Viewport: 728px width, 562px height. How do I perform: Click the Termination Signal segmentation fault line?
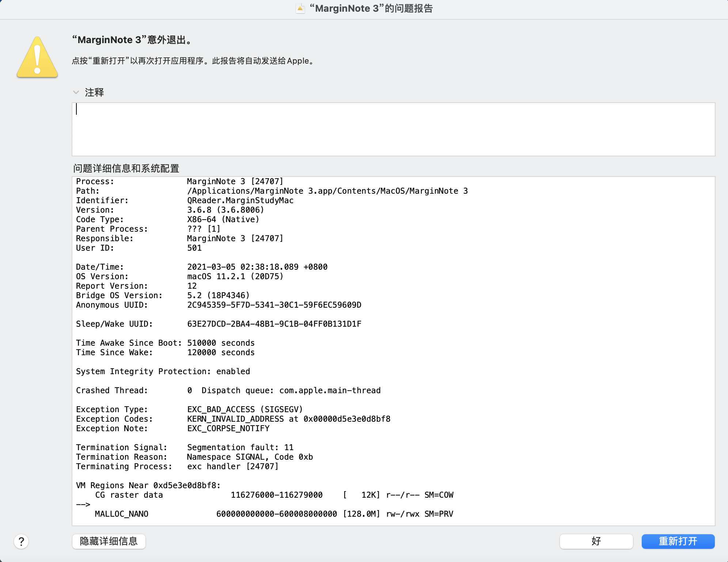(x=185, y=447)
